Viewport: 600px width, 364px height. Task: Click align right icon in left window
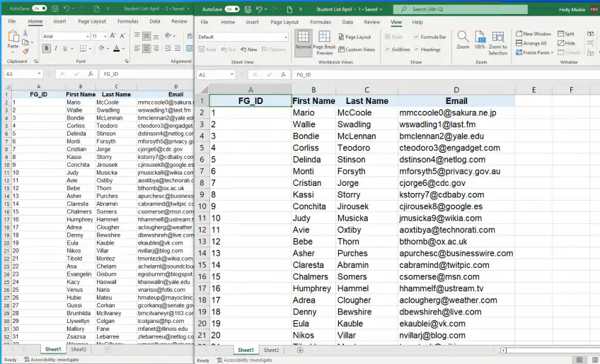click(x=156, y=48)
